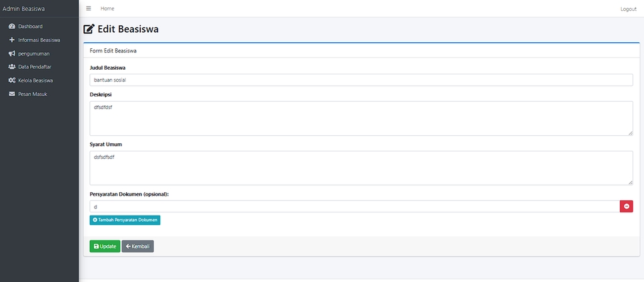This screenshot has height=282, width=644.
Task: Add a field via Tambah Persyaratan Dokumen
Action: coord(125,220)
